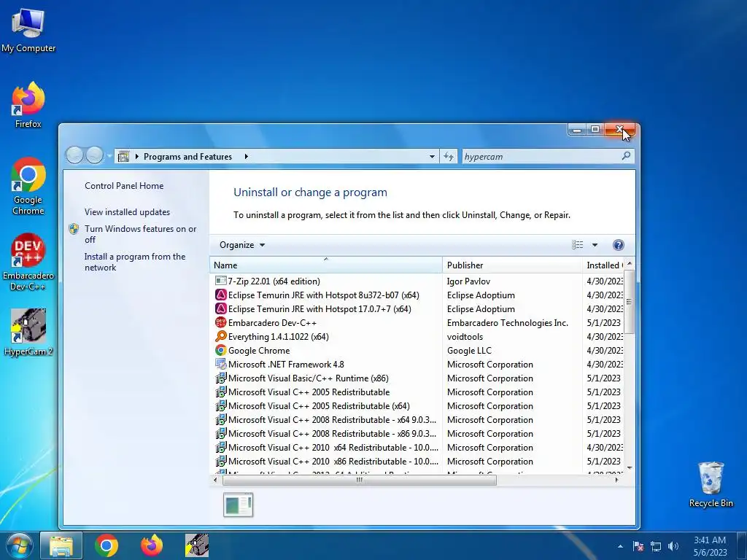Select Microsoft .NET Framework 4.8
Viewport: 747px width, 560px height.
point(286,365)
